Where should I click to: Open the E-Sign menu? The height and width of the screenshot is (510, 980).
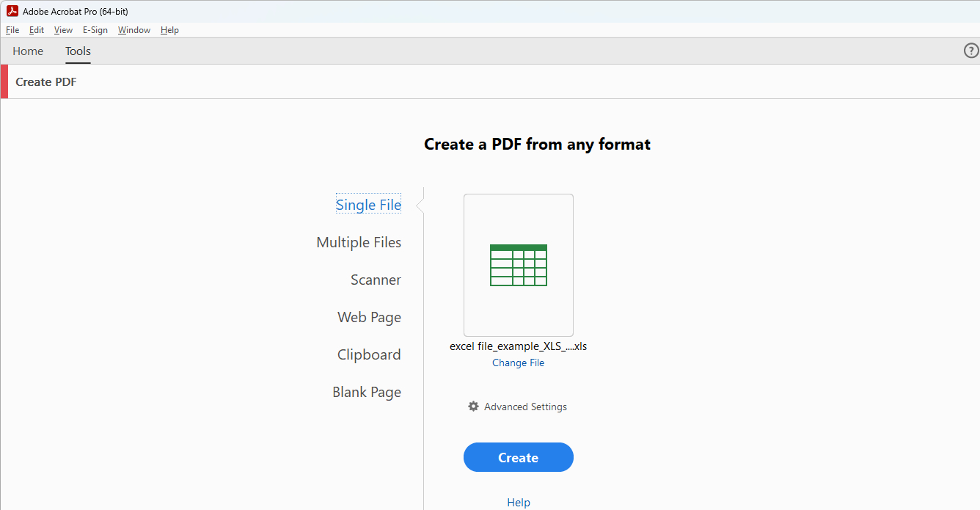click(x=95, y=30)
